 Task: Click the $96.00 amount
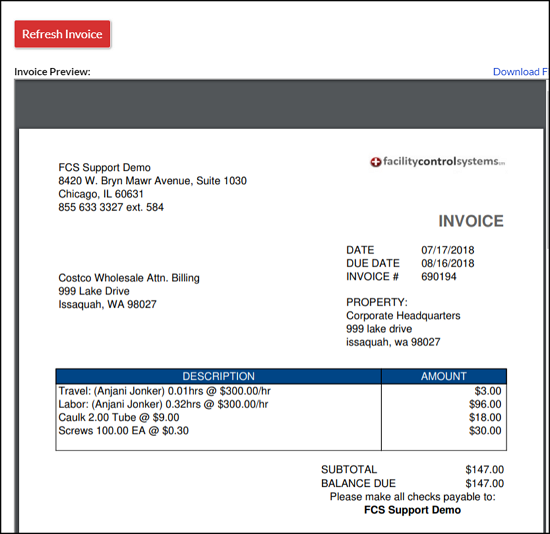point(485,404)
